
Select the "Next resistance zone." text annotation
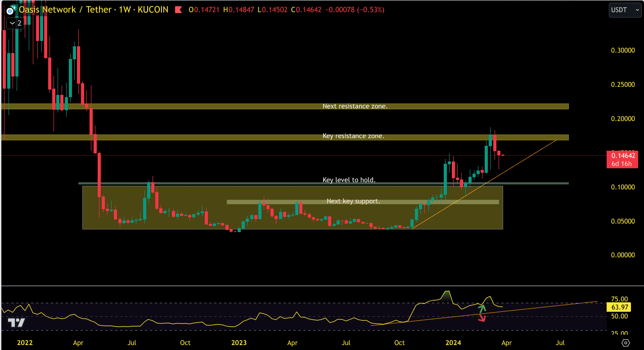(x=355, y=106)
